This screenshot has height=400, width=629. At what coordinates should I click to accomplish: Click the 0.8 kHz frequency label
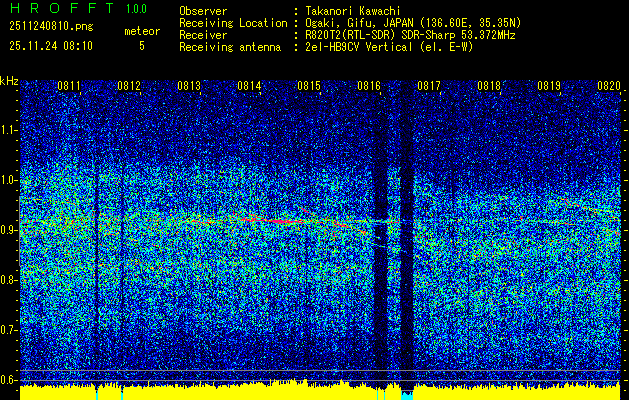[x=8, y=280]
